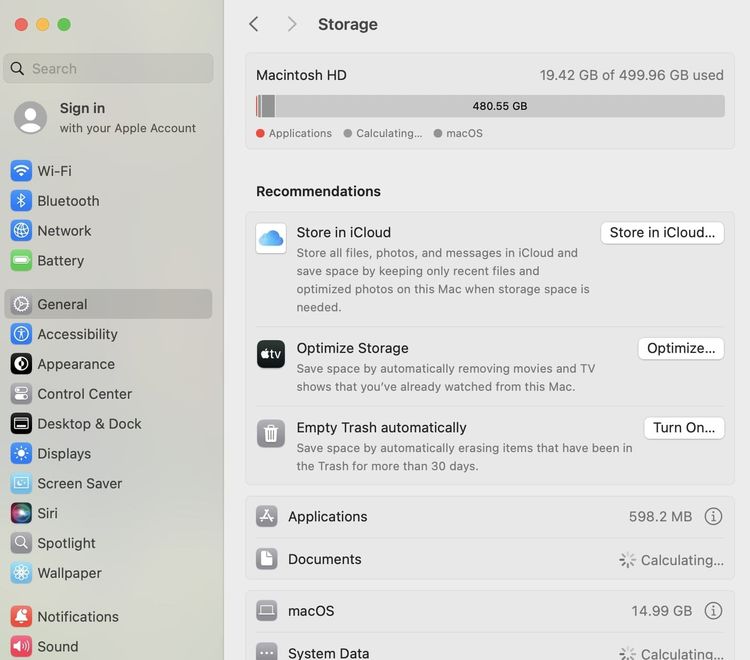The width and height of the screenshot is (750, 660).
Task: Open the Wallpaper flower icon
Action: (21, 573)
